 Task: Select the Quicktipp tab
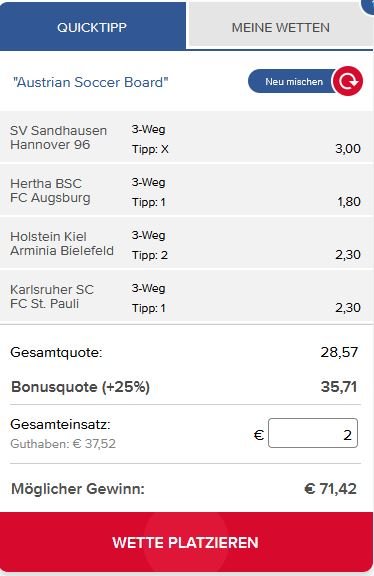click(92, 26)
